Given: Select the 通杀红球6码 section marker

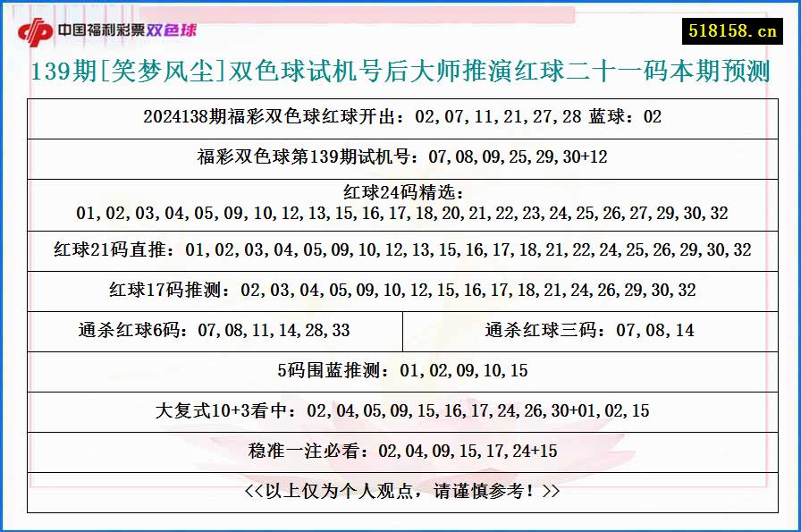Looking at the screenshot, I should point(212,331).
